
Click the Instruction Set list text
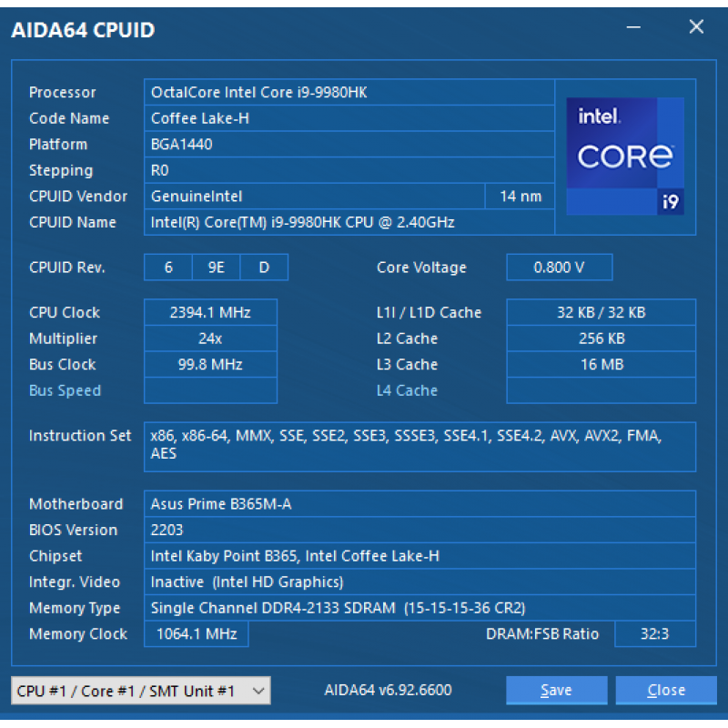[x=420, y=447]
